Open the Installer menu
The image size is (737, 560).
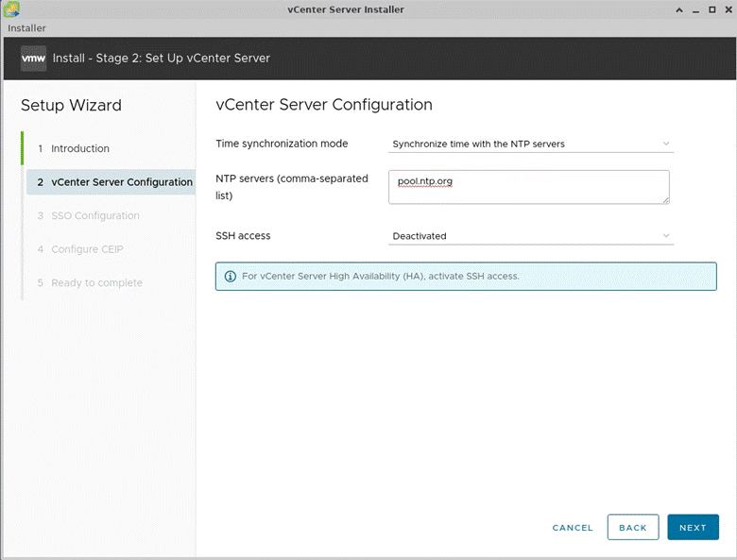pos(26,28)
